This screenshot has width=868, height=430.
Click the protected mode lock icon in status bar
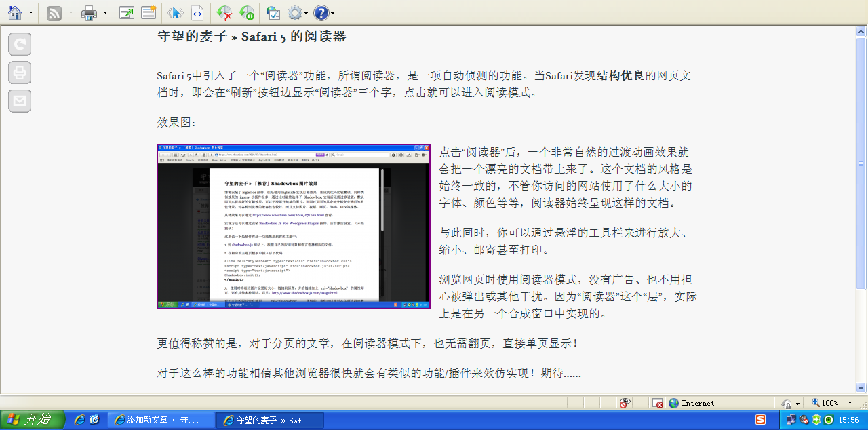[x=786, y=403]
